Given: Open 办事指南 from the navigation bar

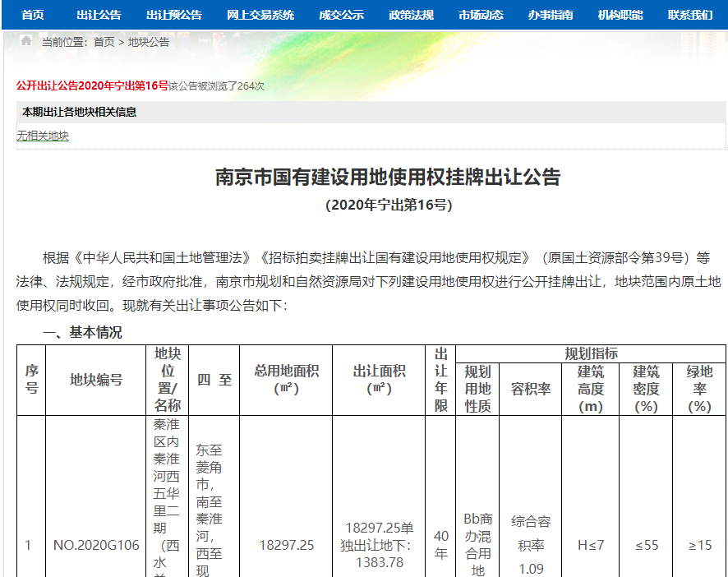Looking at the screenshot, I should (x=551, y=15).
